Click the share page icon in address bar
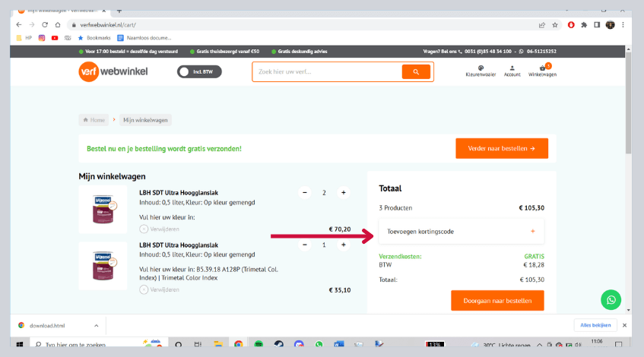Screen dimensions: 644x357 pyautogui.click(x=541, y=25)
